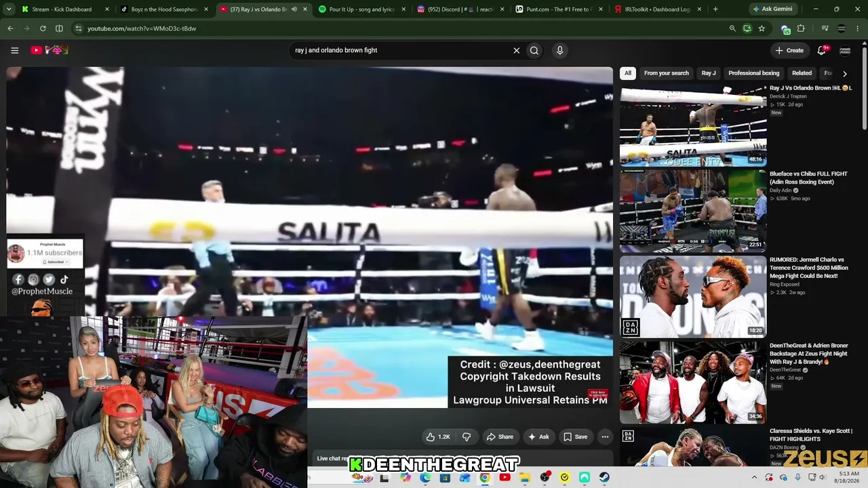The height and width of the screenshot is (488, 868).
Task: Switch to the Punt.com tab
Action: (559, 9)
